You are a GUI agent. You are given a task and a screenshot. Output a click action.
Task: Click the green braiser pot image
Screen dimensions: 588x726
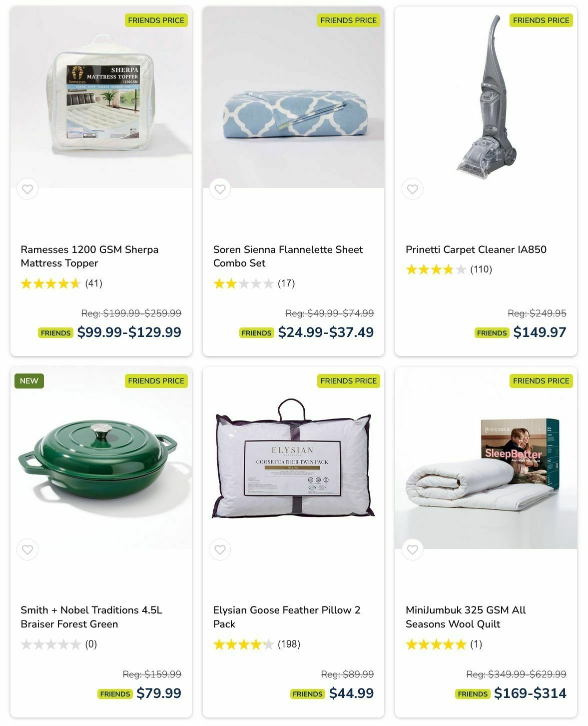point(101,457)
